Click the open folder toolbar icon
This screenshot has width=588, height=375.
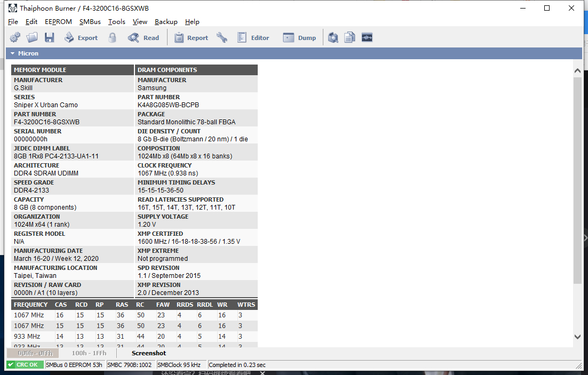pos(32,37)
